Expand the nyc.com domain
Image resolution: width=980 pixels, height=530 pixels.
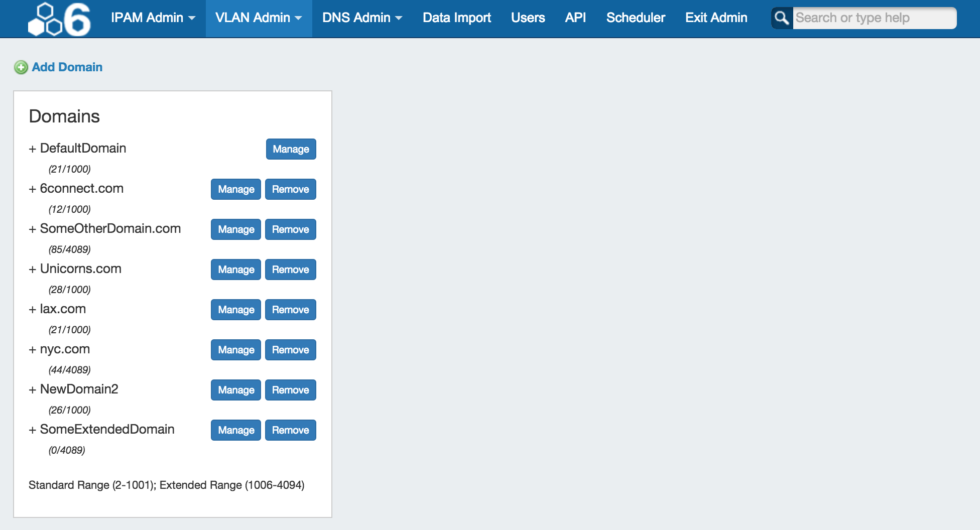pos(32,350)
